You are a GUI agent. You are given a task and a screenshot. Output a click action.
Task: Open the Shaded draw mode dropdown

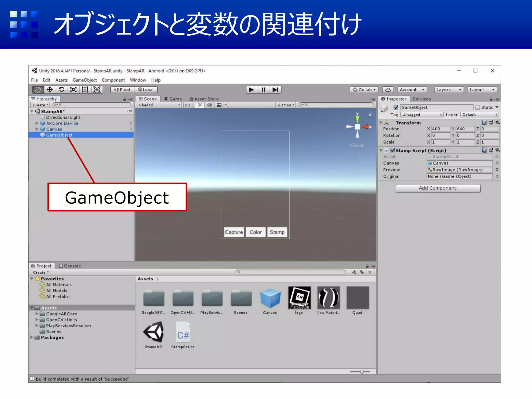(159, 105)
